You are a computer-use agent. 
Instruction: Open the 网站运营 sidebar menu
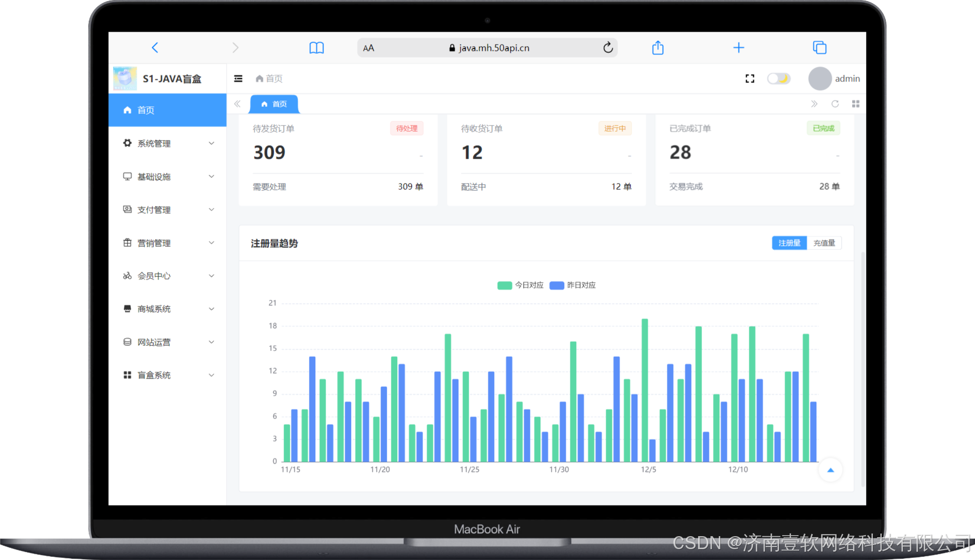(x=168, y=342)
